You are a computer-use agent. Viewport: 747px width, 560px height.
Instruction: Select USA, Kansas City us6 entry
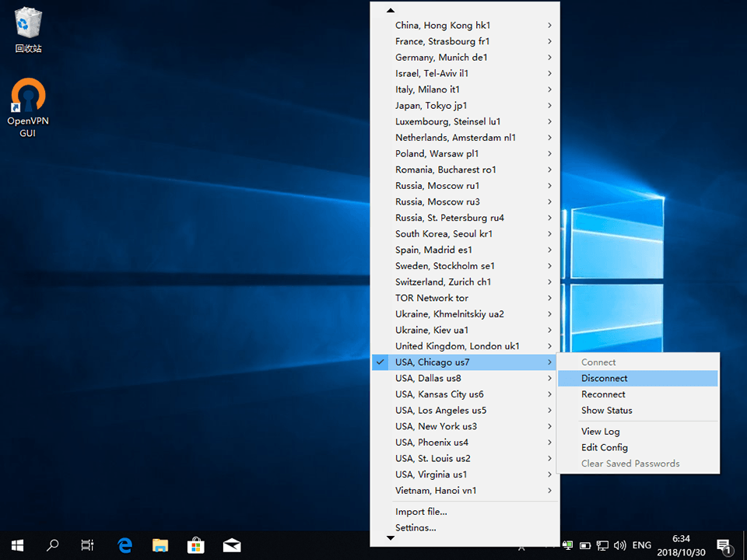pyautogui.click(x=465, y=394)
